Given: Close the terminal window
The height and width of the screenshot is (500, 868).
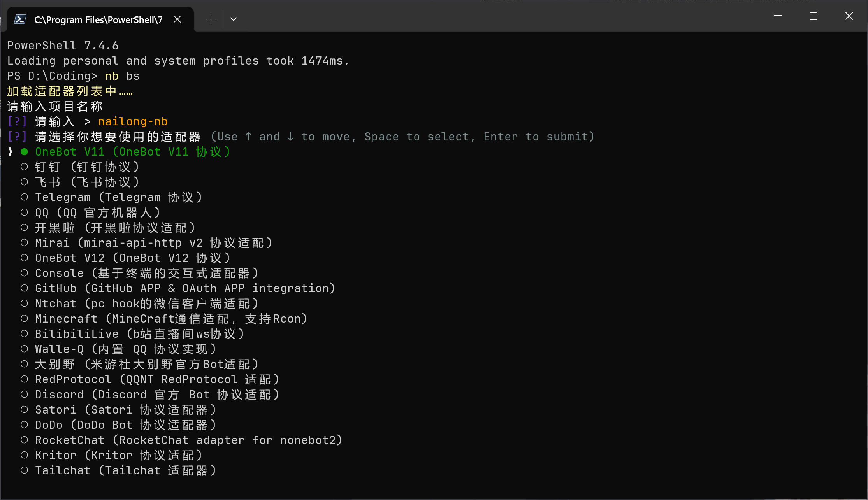Looking at the screenshot, I should point(849,16).
